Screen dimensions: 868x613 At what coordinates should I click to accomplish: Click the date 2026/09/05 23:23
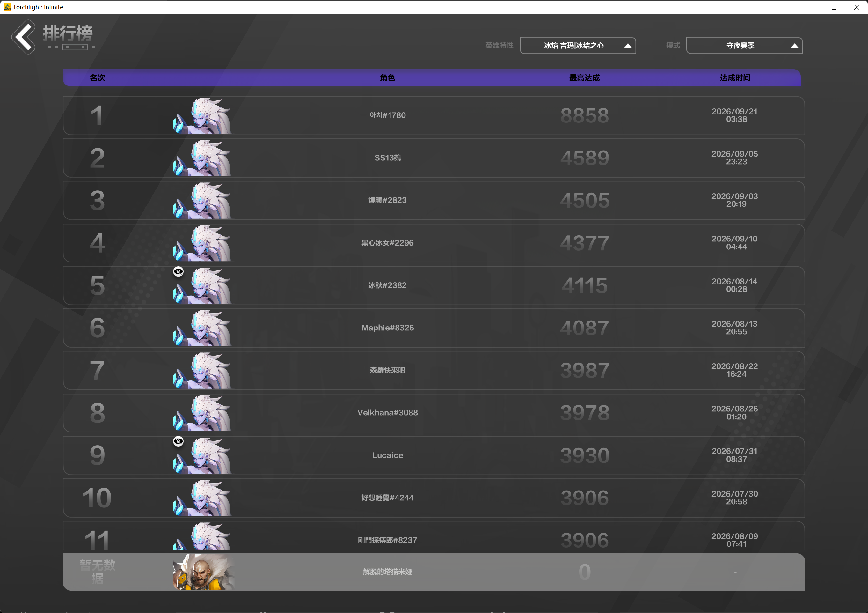(735, 158)
